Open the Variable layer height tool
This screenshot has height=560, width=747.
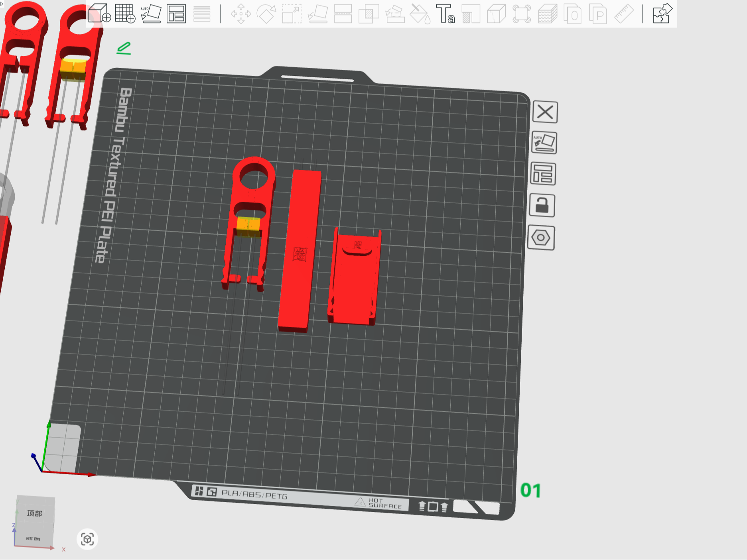[x=202, y=14]
